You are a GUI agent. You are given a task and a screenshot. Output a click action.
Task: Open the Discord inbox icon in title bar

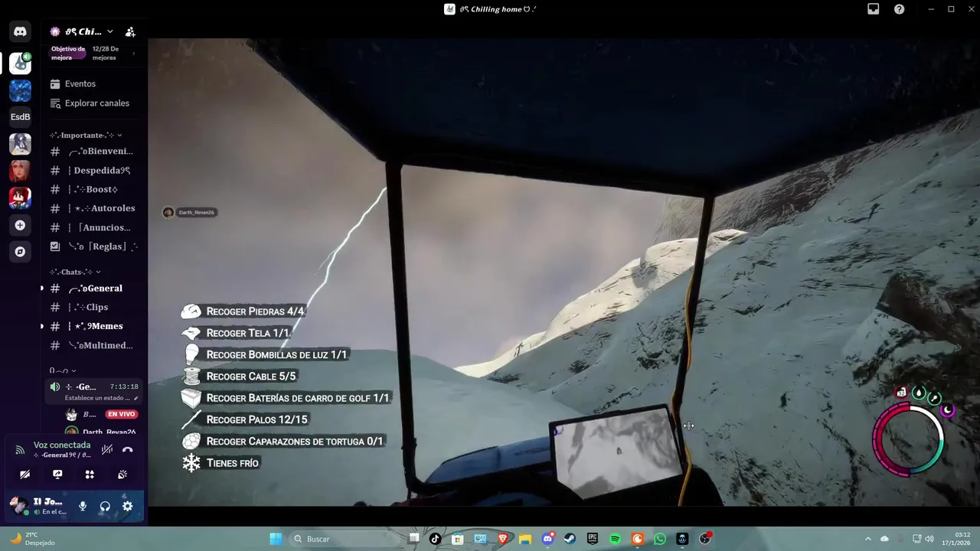[x=873, y=9]
